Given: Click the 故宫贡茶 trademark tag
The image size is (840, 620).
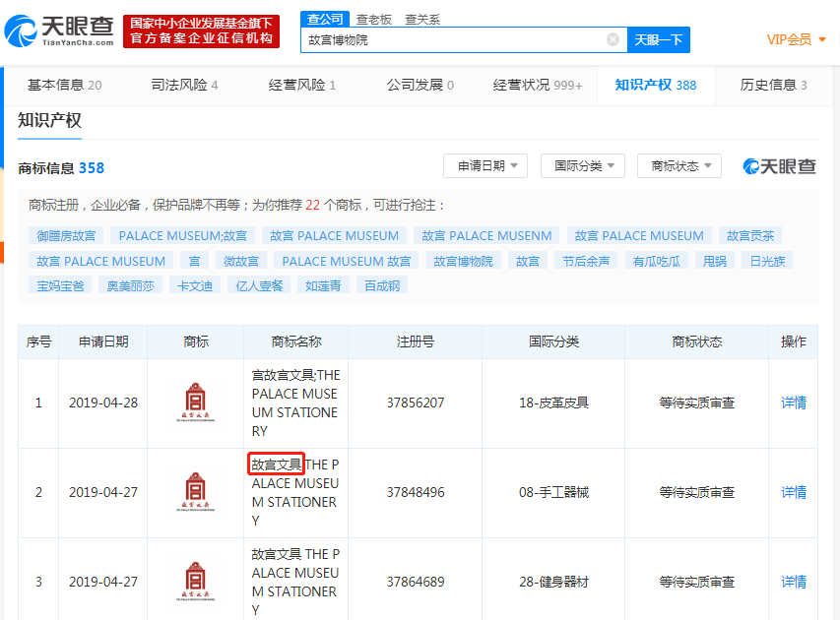Looking at the screenshot, I should point(750,236).
